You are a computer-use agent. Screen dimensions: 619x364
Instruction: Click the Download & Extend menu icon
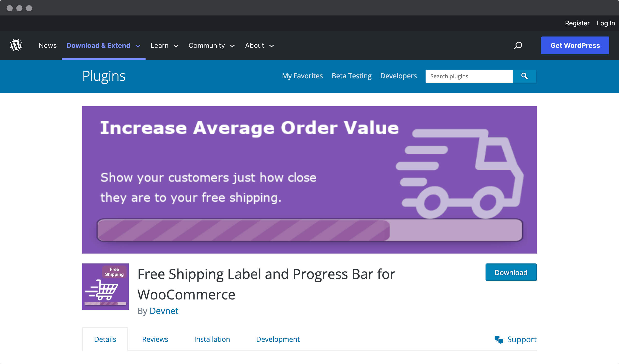pyautogui.click(x=138, y=45)
